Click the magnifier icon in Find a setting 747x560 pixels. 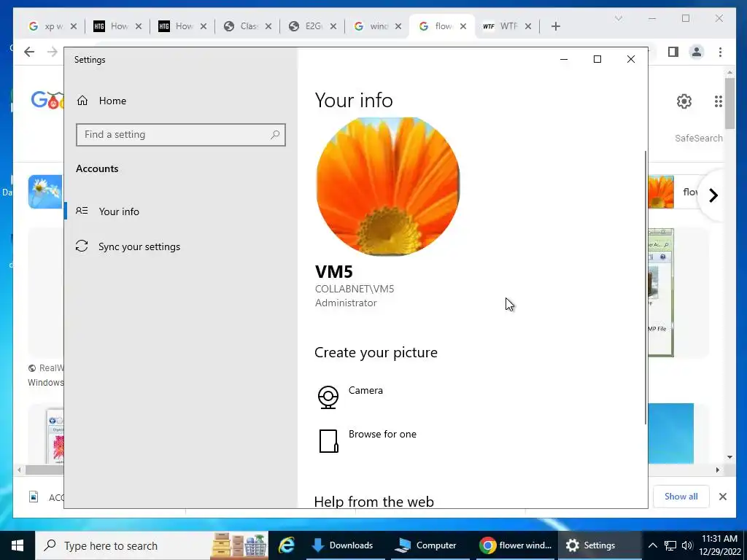[x=275, y=135]
